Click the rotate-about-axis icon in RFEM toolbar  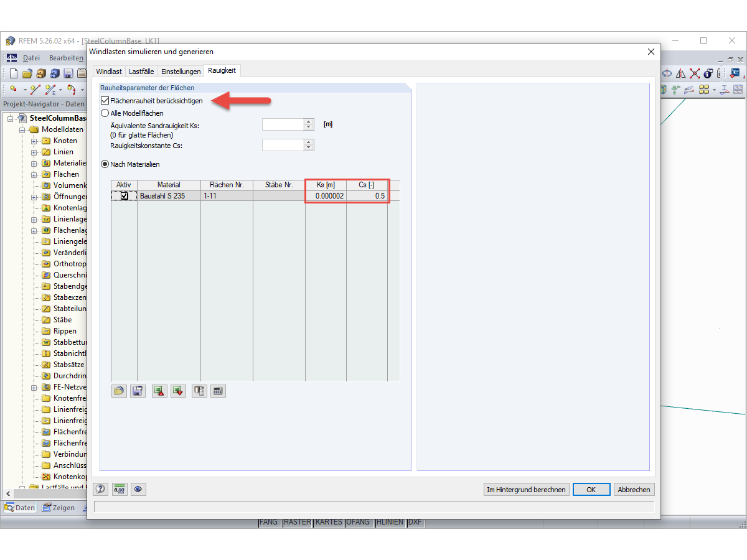tap(667, 73)
